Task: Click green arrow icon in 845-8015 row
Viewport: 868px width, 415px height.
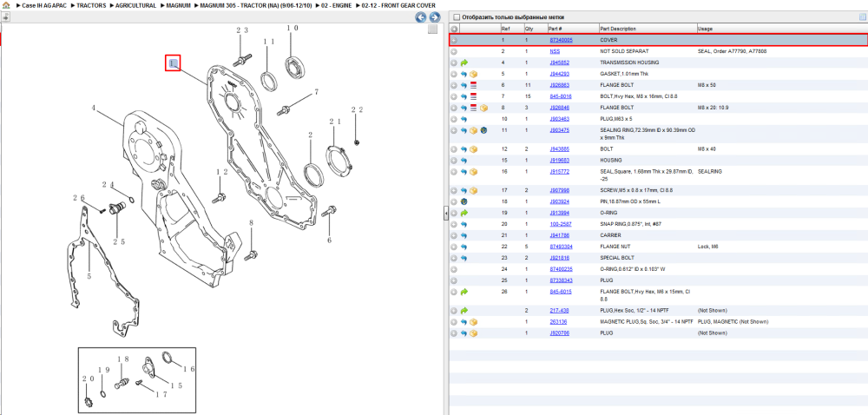Action: [464, 292]
